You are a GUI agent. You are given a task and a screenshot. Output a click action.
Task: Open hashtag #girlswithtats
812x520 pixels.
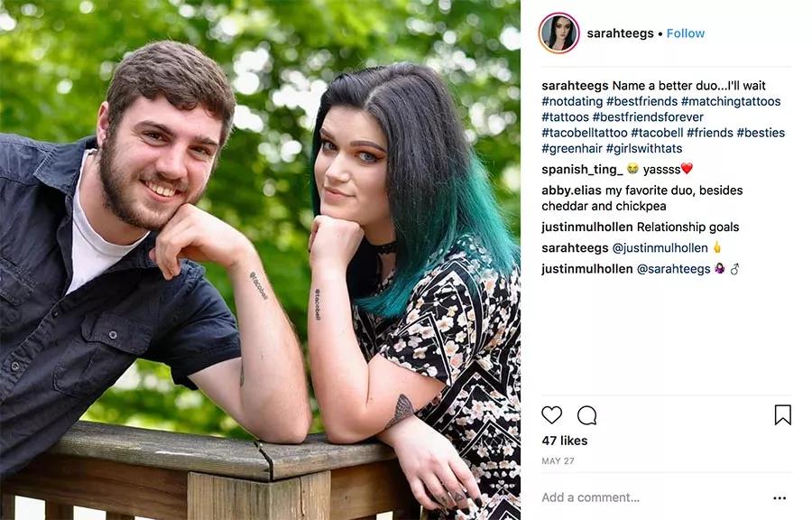tap(643, 148)
